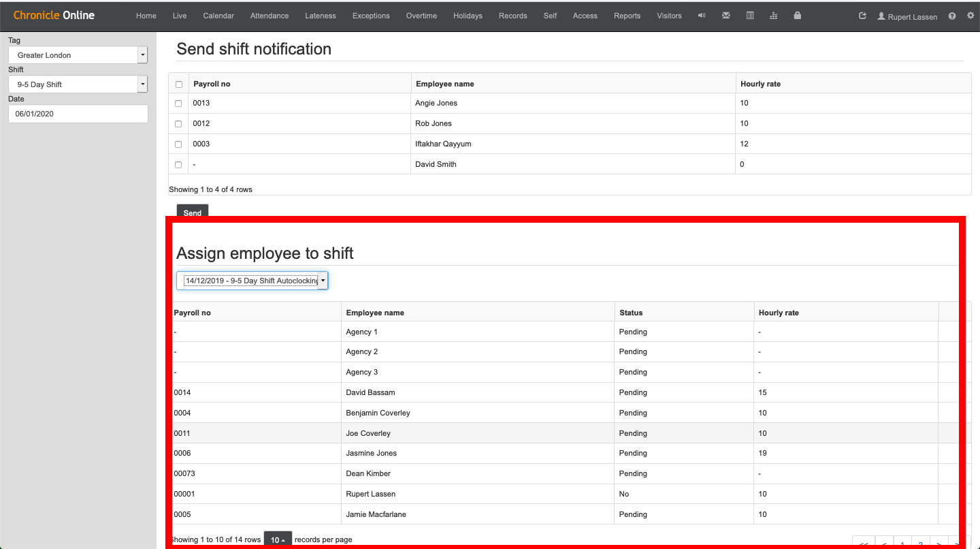Click the Rupert Lassen table row

point(570,494)
